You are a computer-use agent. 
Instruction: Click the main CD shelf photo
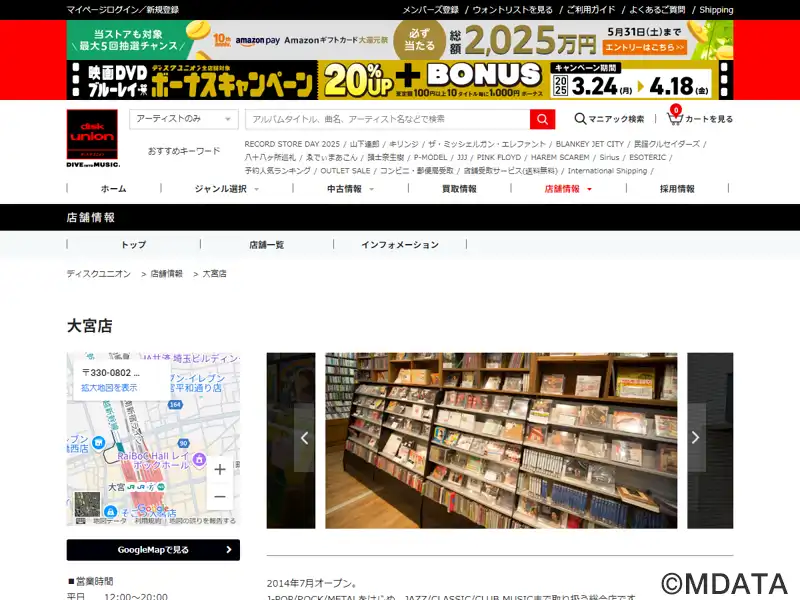tap(502, 440)
